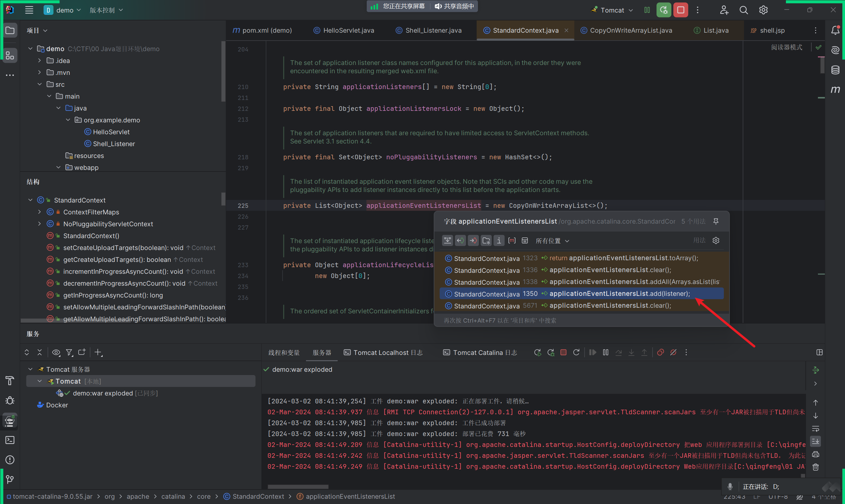Viewport: 845px width, 504px height.
Task: Collapse the src folder
Action: [x=39, y=84]
